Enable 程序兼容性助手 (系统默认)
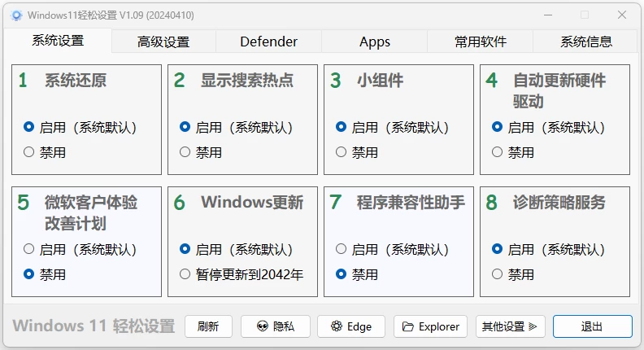 [x=342, y=250]
